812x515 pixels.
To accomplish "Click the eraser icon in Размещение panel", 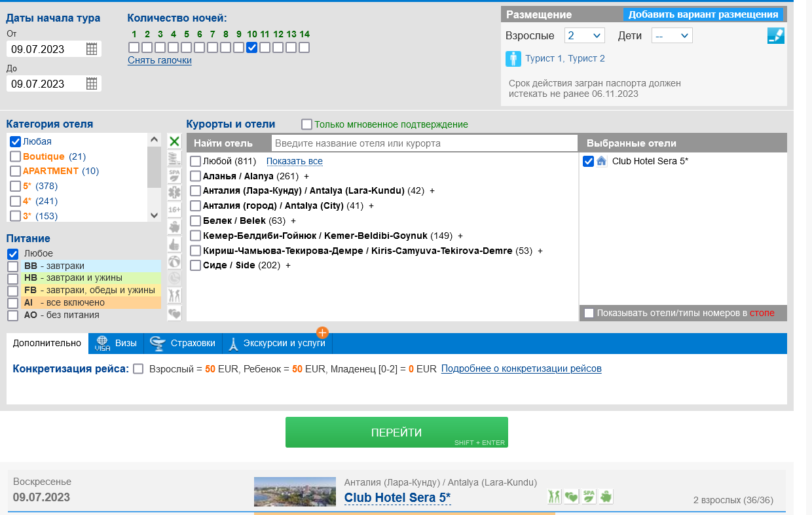I will click(x=775, y=36).
